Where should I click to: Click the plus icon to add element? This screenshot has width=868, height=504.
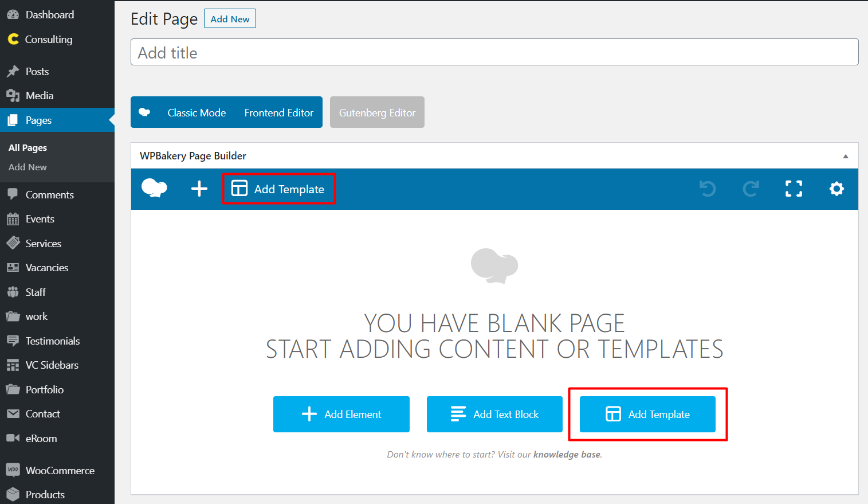(x=199, y=189)
